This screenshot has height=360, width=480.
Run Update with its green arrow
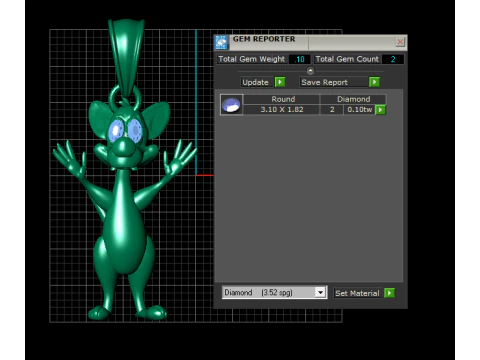click(280, 82)
